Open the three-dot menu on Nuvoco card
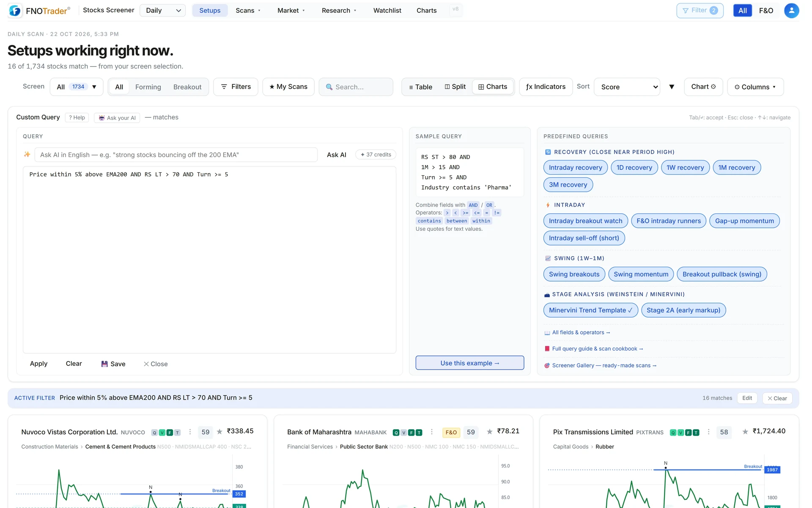812x508 pixels. coord(190,432)
